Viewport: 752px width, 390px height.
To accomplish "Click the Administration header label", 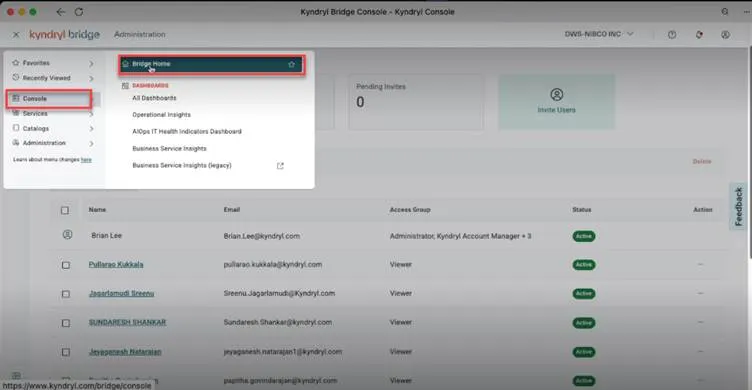I will [140, 35].
